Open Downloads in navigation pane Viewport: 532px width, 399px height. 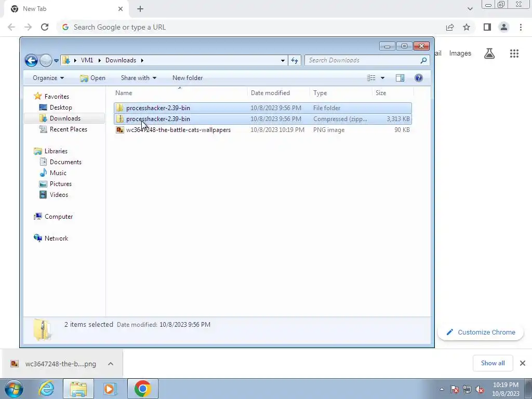pyautogui.click(x=65, y=118)
